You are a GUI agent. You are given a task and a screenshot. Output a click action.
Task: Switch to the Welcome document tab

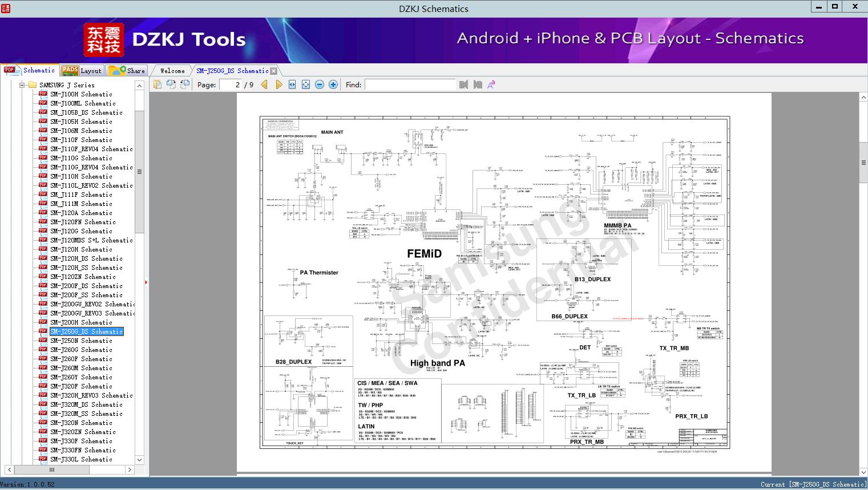click(x=172, y=71)
